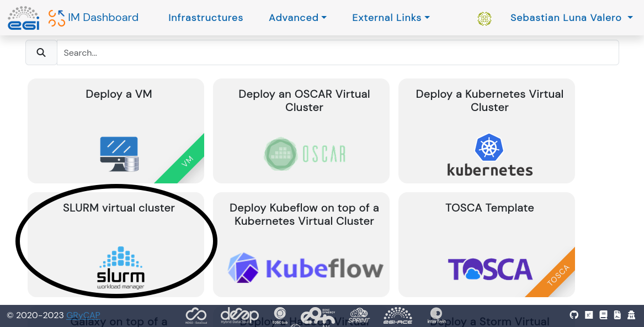This screenshot has height=327, width=644.
Task: Click the EGI-ACE footer logo
Action: pos(397,315)
